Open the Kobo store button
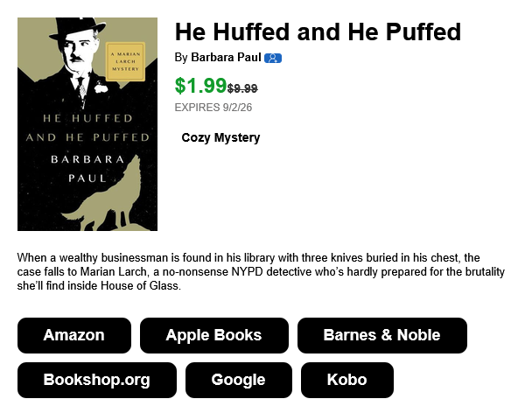The image size is (525, 420). click(x=346, y=380)
